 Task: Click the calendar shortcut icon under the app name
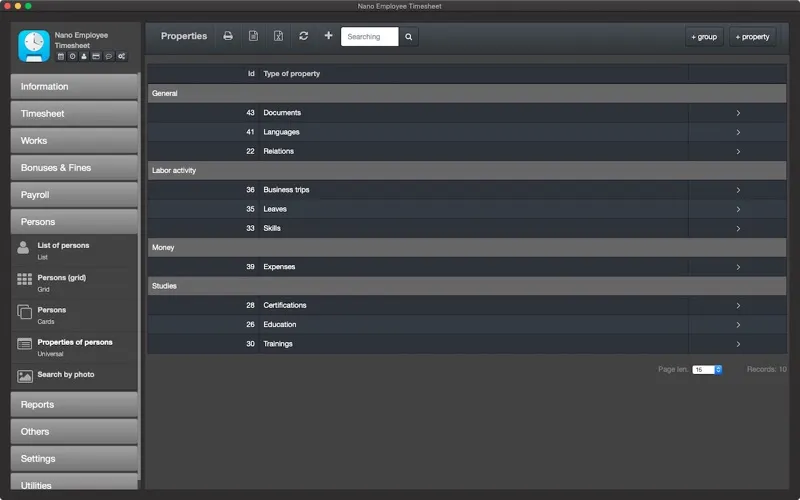61,57
